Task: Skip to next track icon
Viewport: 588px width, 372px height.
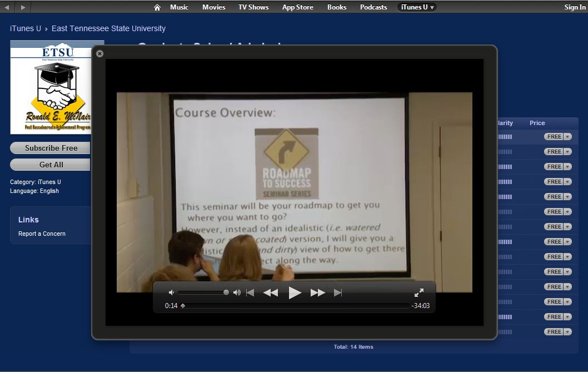Action: [338, 293]
